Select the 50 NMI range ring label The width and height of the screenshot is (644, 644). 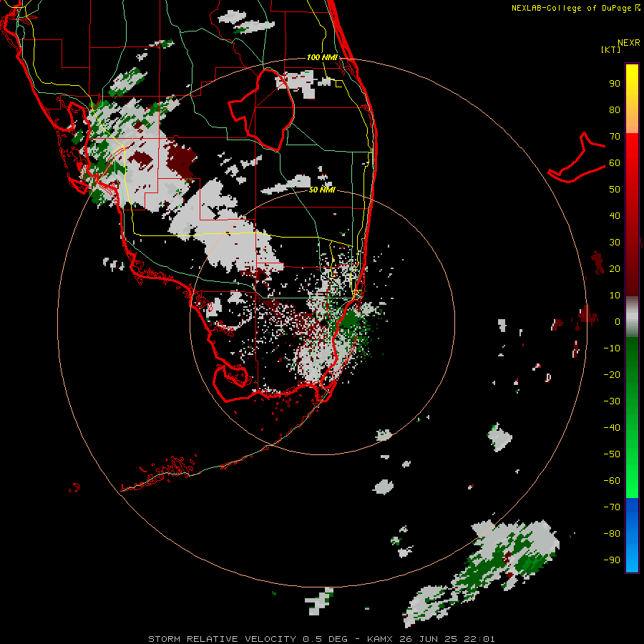[x=322, y=190]
